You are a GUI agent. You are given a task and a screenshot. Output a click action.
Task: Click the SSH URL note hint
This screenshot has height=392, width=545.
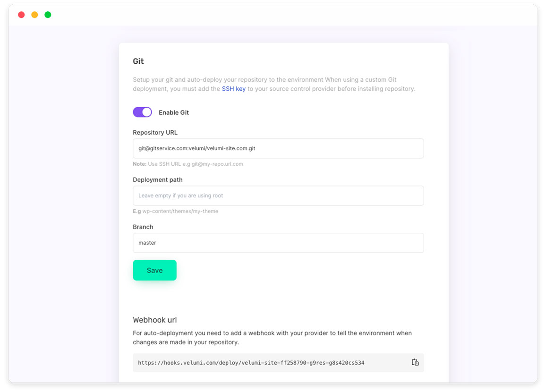click(x=188, y=164)
